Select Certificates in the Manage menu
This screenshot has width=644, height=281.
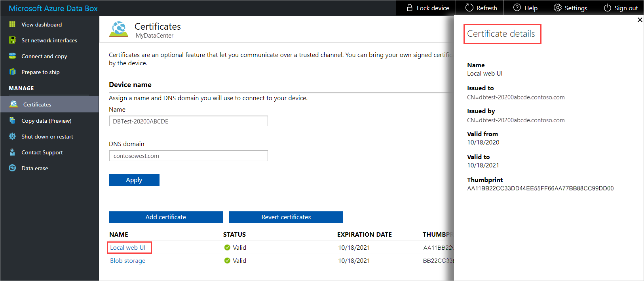pos(49,104)
